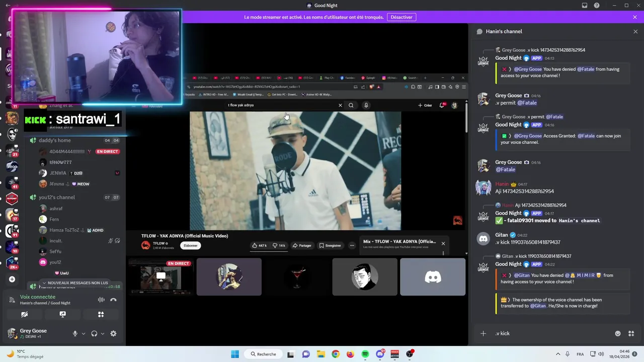Go back with the Discord title bar arrow
This screenshot has width=644, height=362.
pos(8,5)
